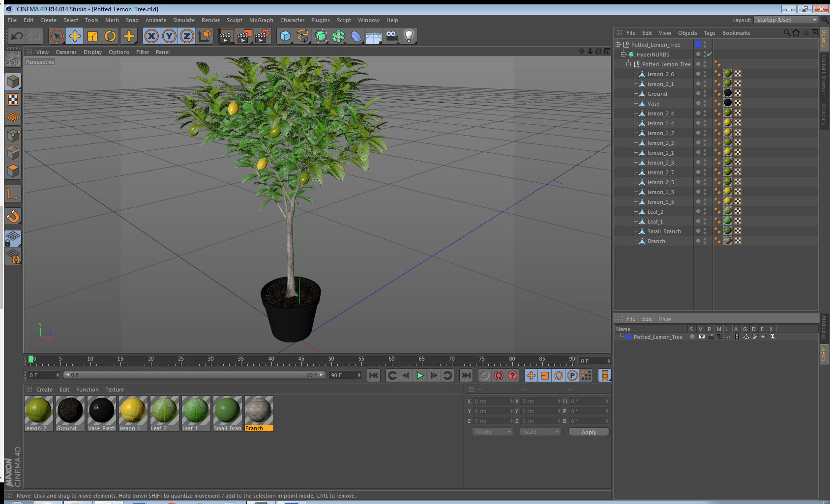
Task: Add a camera object
Action: click(391, 36)
